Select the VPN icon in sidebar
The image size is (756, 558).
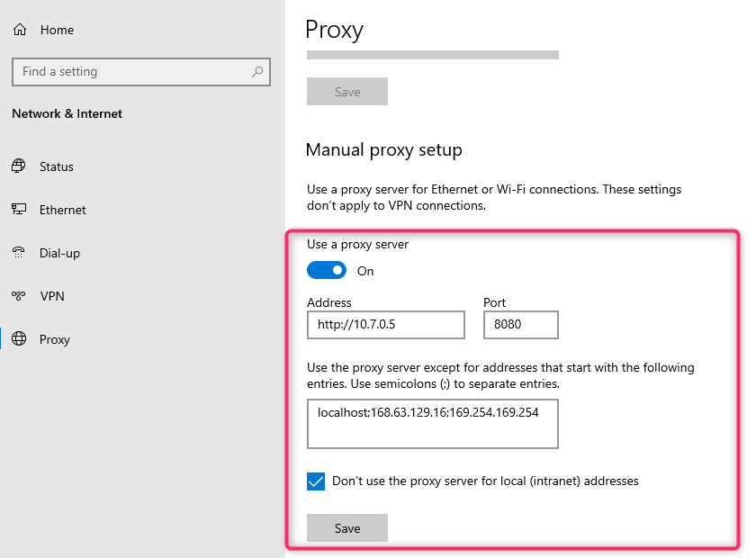tap(19, 295)
